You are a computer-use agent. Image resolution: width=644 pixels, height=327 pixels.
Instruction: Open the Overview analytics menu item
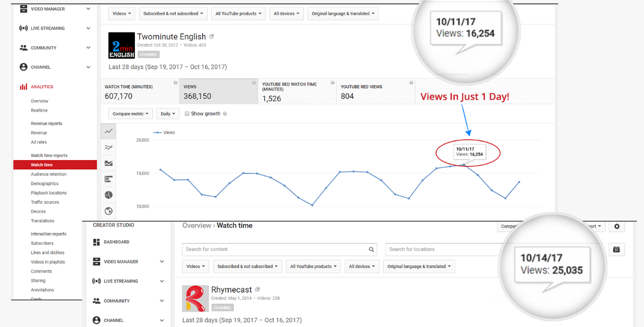(x=40, y=101)
